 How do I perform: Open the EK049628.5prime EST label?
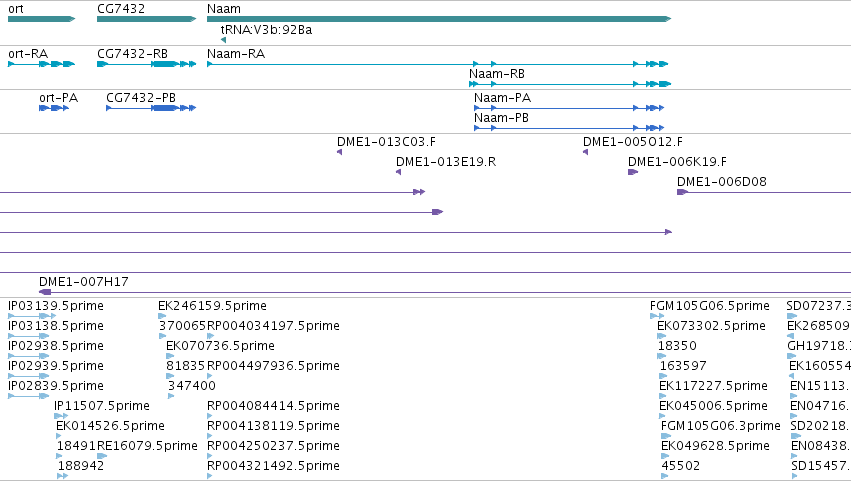715,446
